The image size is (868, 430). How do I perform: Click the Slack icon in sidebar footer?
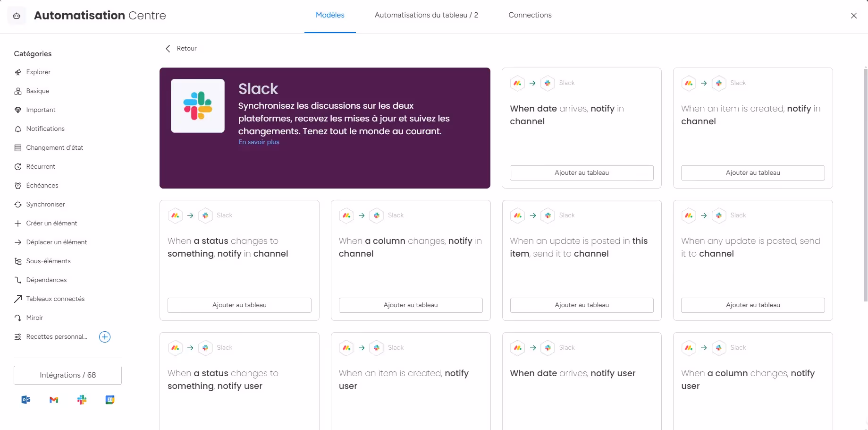[x=82, y=400]
